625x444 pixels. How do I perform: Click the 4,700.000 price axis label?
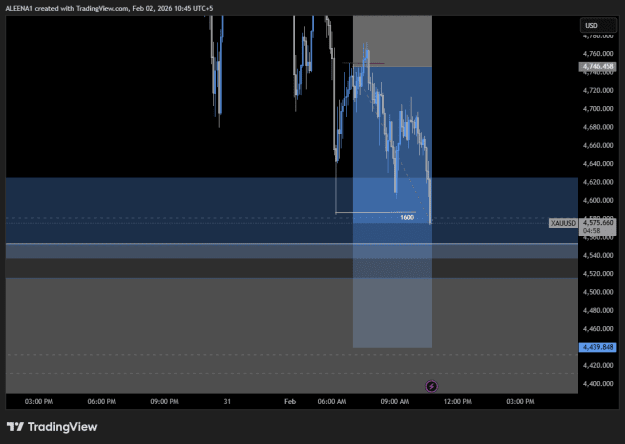point(598,108)
